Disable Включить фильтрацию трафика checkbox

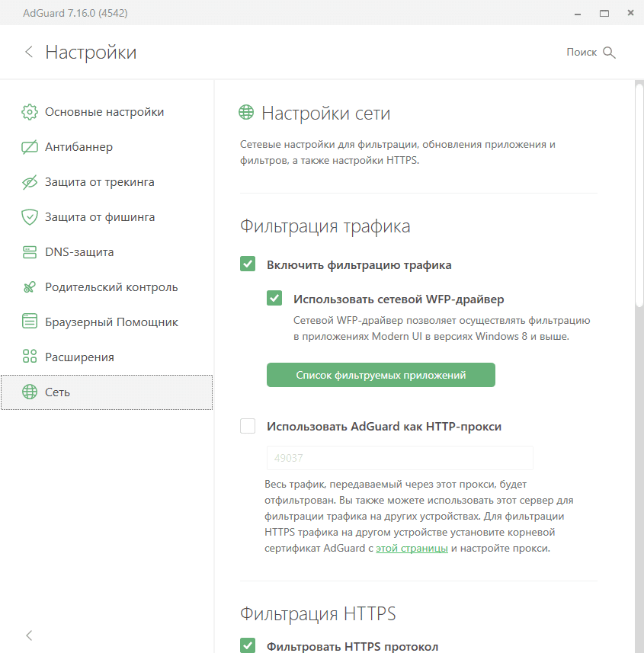248,264
